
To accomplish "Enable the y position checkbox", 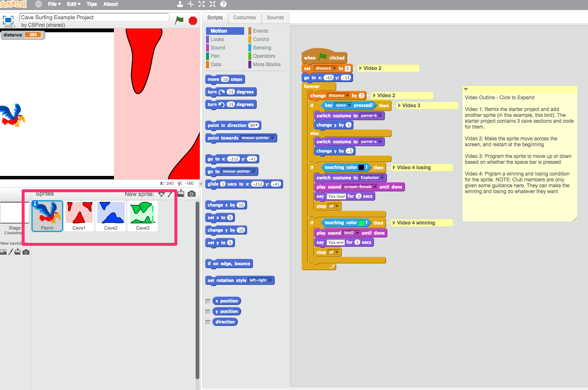I will [208, 312].
